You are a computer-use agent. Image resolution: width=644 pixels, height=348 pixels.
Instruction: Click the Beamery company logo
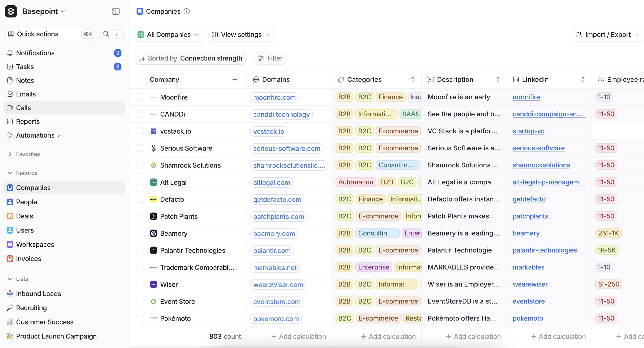click(x=153, y=233)
